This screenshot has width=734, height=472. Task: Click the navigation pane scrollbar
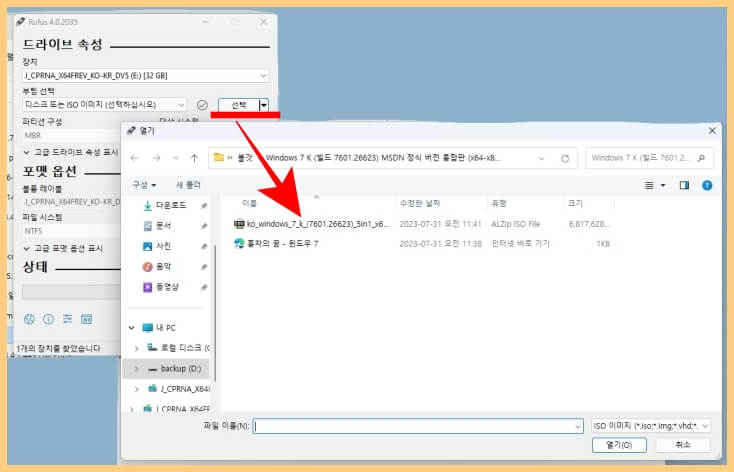tap(215, 313)
